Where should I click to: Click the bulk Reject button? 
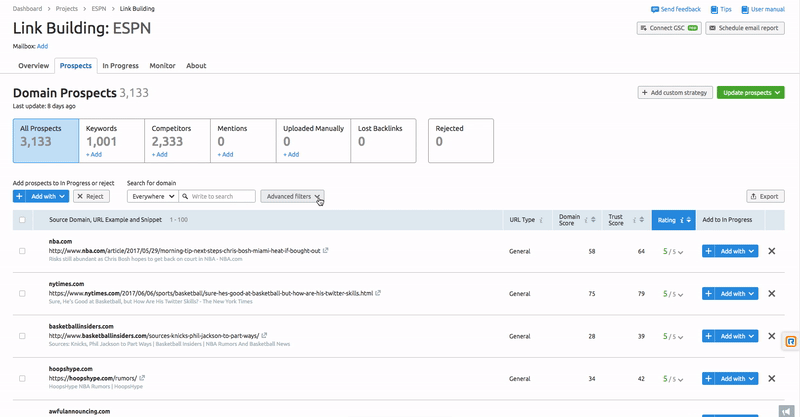(x=91, y=197)
